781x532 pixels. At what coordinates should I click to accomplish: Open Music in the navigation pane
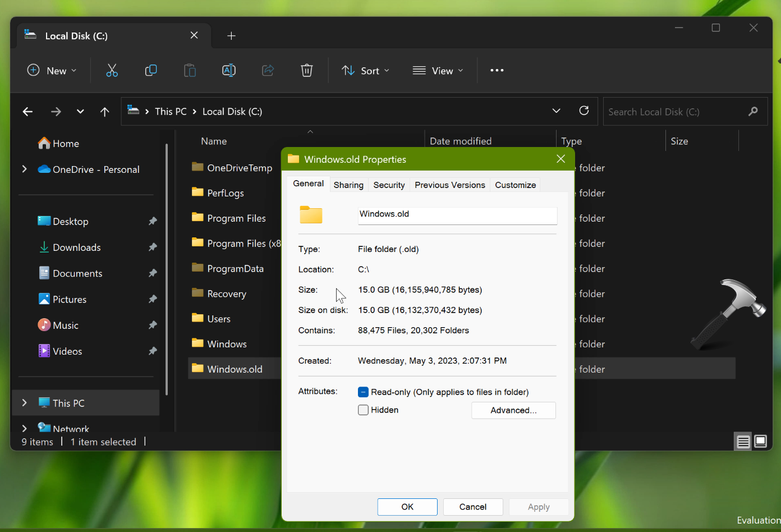point(58,325)
